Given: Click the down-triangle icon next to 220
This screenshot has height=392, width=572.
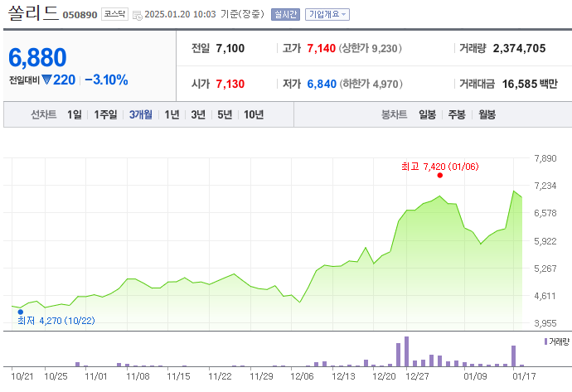Looking at the screenshot, I should pos(46,80).
